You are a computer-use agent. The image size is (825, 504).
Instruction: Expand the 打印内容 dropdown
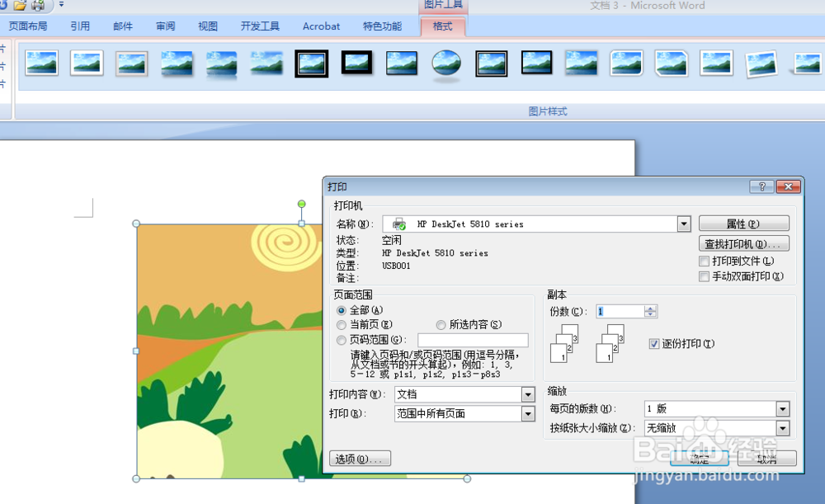point(528,394)
